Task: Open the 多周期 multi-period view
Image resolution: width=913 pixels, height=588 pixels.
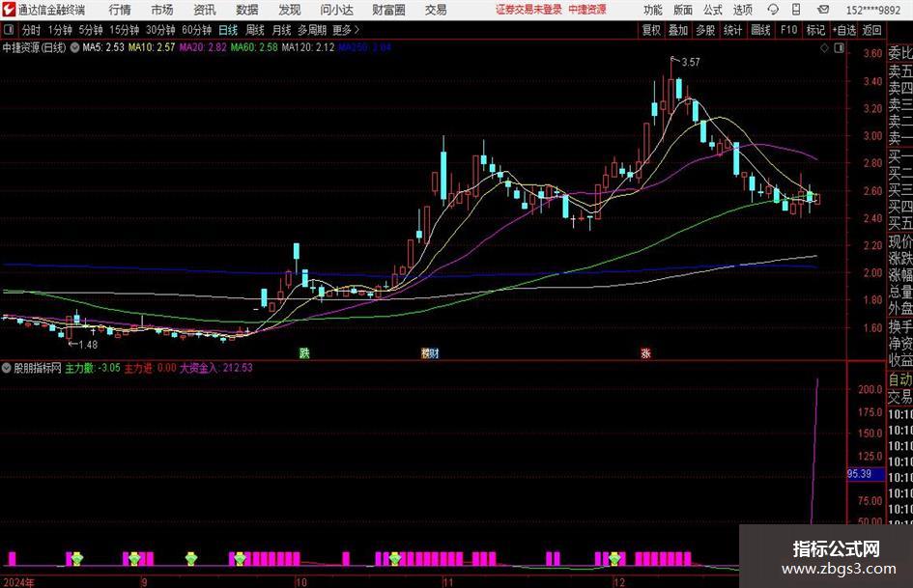Action: click(312, 30)
